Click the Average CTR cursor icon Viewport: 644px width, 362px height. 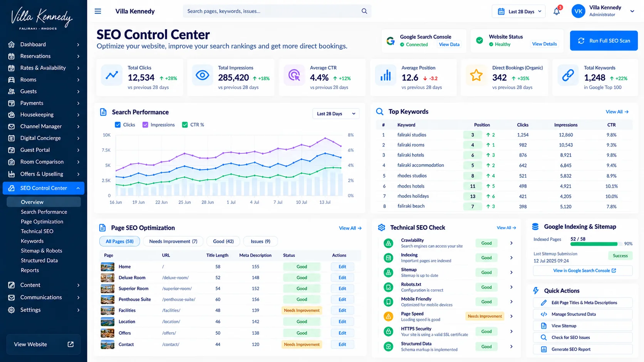tap(294, 75)
